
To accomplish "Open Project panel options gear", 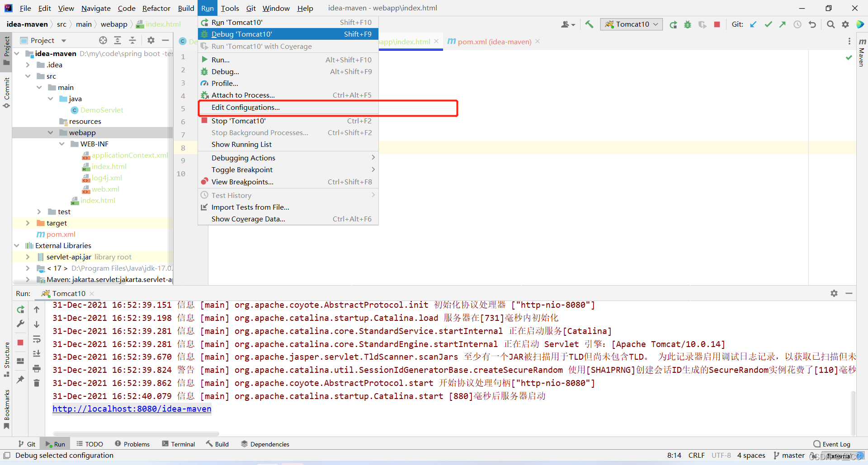I will 151,40.
